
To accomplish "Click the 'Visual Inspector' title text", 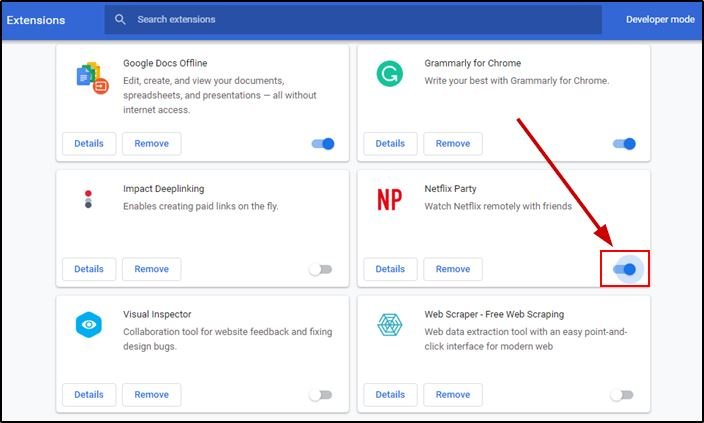I will [x=157, y=314].
